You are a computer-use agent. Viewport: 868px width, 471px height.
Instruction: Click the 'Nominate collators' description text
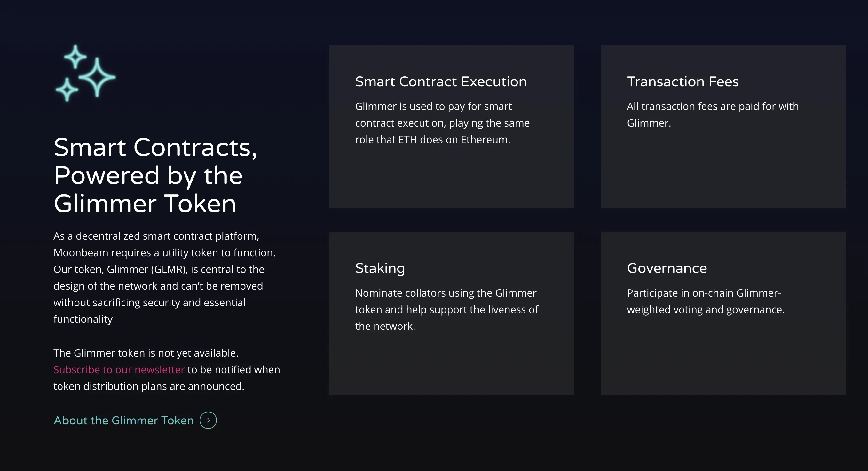tap(446, 293)
